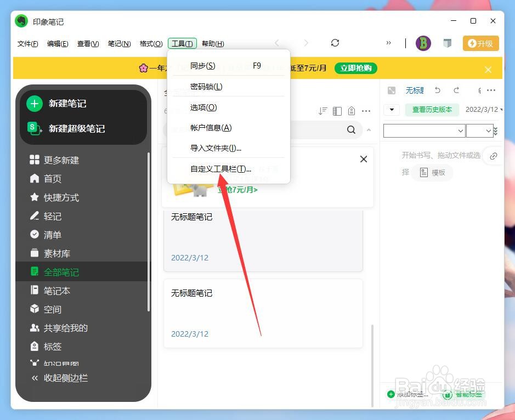The width and height of the screenshot is (515, 420).
Task: Open the 格式(O) menu
Action: [151, 44]
